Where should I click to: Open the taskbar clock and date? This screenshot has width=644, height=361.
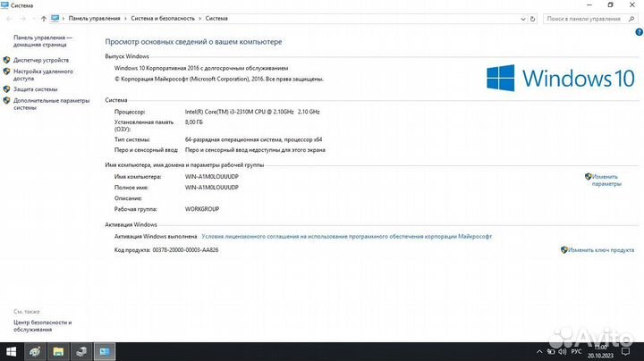(600, 351)
